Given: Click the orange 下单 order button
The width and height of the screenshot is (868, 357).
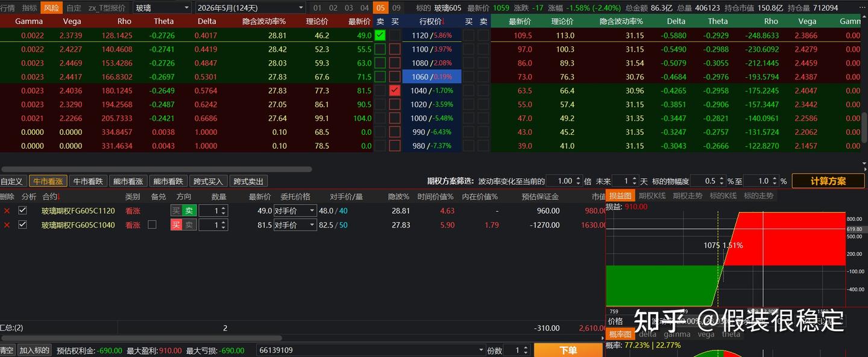Looking at the screenshot, I should pyautogui.click(x=568, y=350).
